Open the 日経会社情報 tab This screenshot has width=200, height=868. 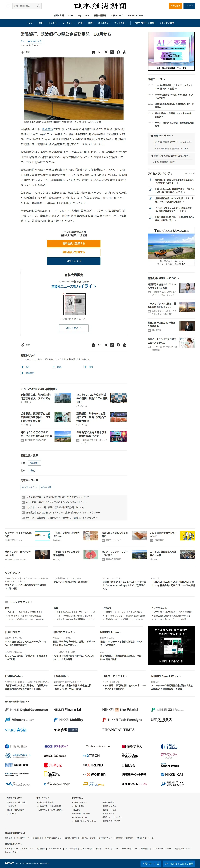click(x=100, y=16)
